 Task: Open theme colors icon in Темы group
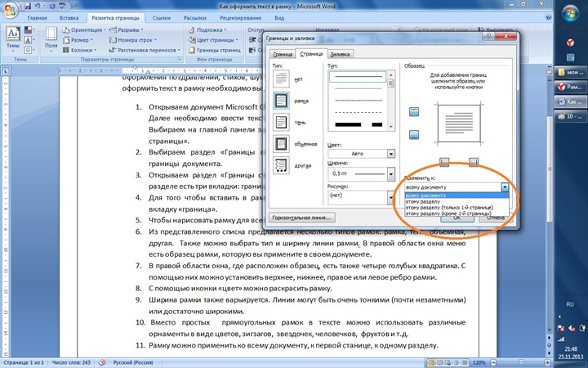coord(29,29)
